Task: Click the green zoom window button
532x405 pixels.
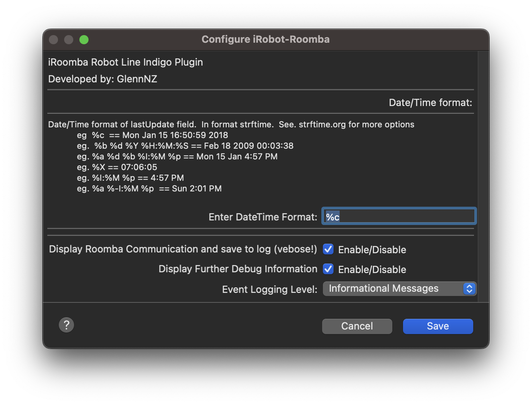Action: 84,40
